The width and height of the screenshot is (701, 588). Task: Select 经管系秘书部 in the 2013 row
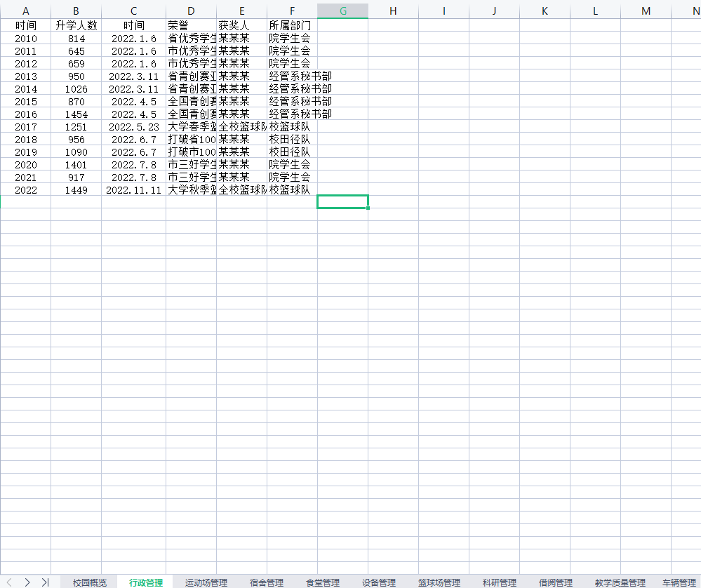click(x=292, y=76)
